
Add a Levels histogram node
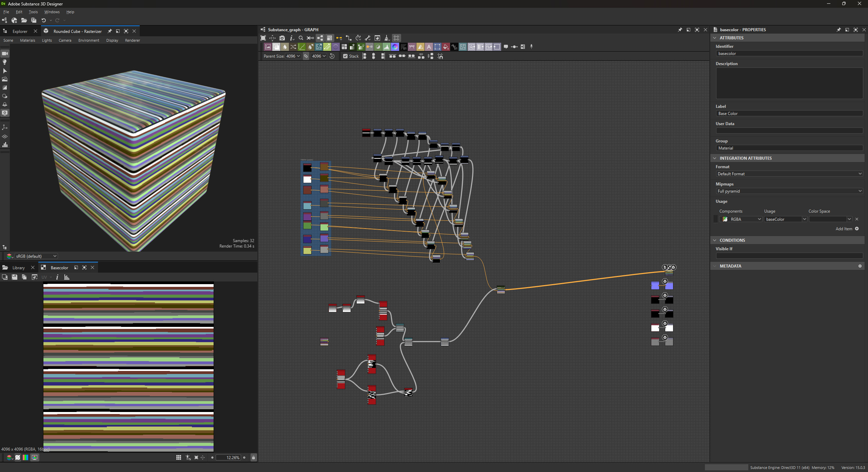[x=387, y=47]
